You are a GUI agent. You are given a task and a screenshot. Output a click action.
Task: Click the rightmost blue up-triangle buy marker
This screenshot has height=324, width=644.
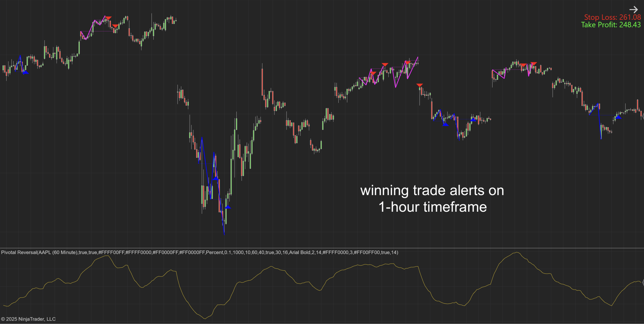click(x=618, y=117)
